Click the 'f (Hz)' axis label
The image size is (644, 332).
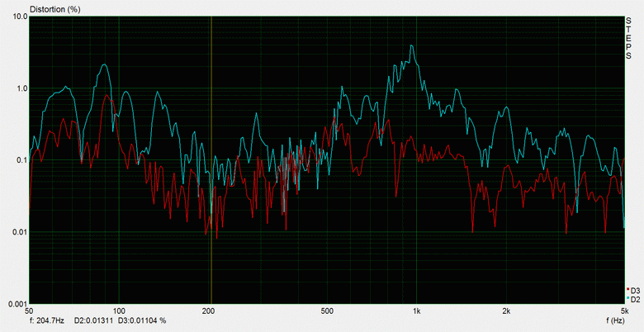pyautogui.click(x=615, y=320)
